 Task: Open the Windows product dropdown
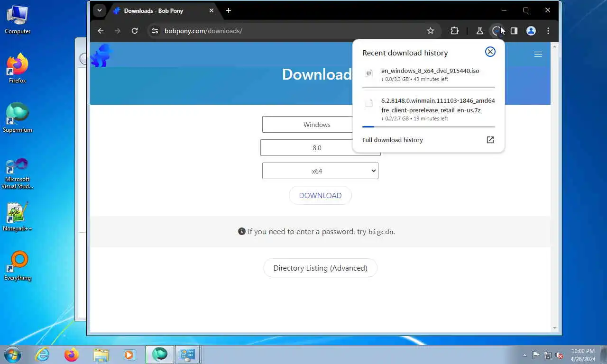(308, 125)
